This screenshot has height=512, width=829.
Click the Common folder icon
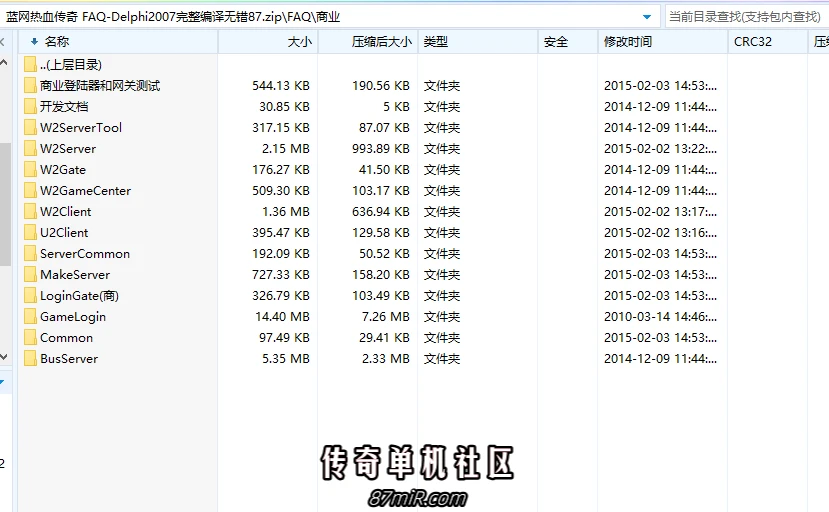pos(30,337)
